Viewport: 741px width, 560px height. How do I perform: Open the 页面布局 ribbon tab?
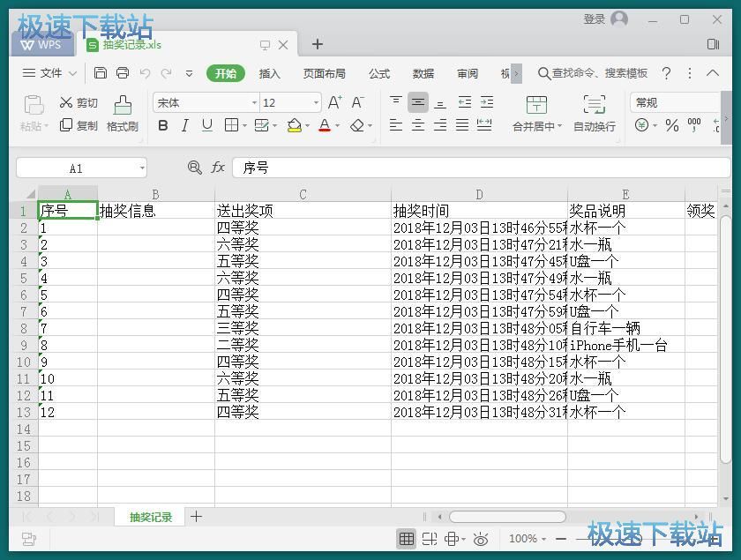click(325, 74)
